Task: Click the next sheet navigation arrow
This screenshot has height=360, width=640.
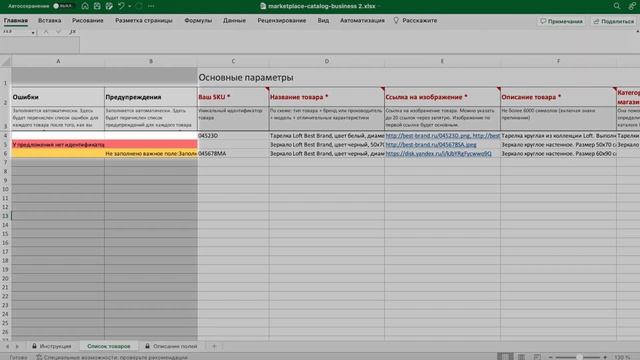Action: pyautogui.click(x=17, y=346)
